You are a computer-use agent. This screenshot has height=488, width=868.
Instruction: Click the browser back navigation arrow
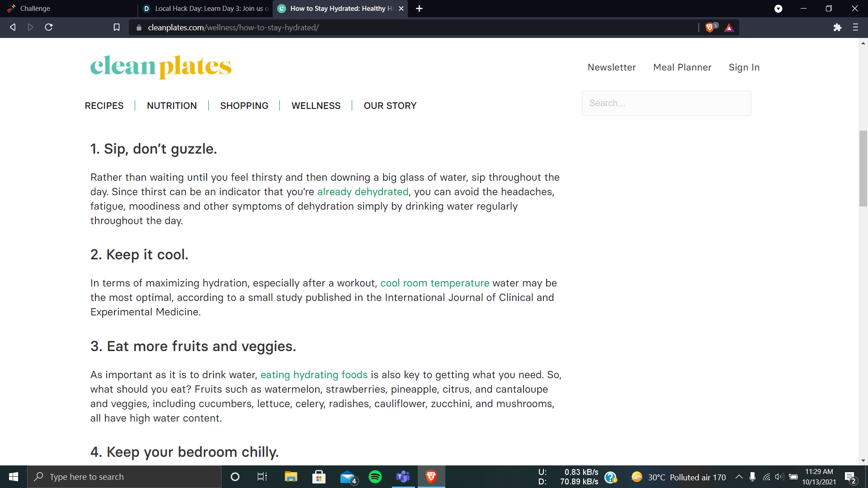pos(12,27)
